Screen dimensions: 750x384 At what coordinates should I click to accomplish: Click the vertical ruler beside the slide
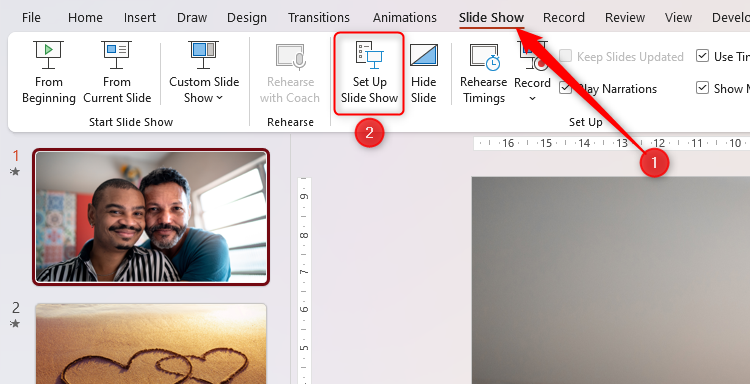pyautogui.click(x=304, y=281)
